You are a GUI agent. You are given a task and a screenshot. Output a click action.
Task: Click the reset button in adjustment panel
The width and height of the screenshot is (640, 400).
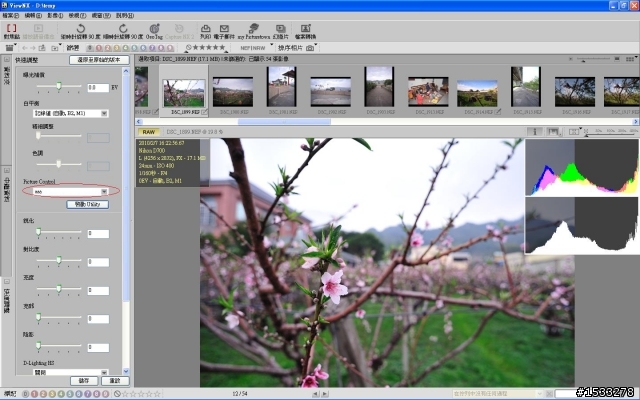point(116,380)
